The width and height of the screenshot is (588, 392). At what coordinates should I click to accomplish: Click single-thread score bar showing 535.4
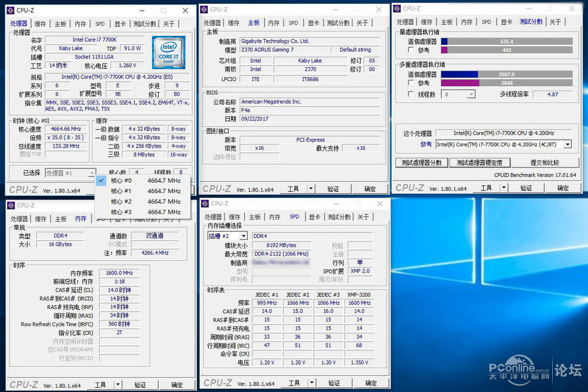click(x=507, y=41)
